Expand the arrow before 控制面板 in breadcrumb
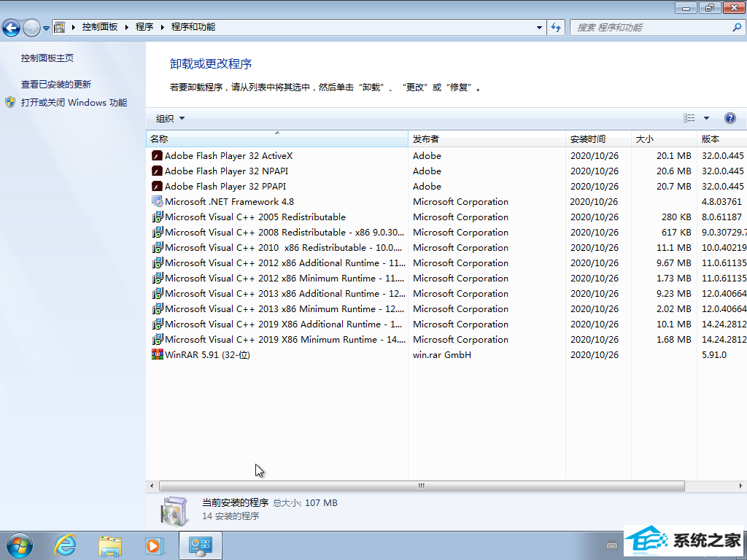The image size is (747, 560). (x=74, y=27)
